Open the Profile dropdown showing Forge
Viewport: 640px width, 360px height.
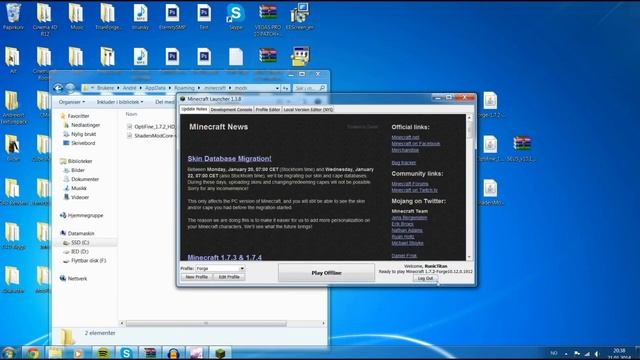[220, 269]
